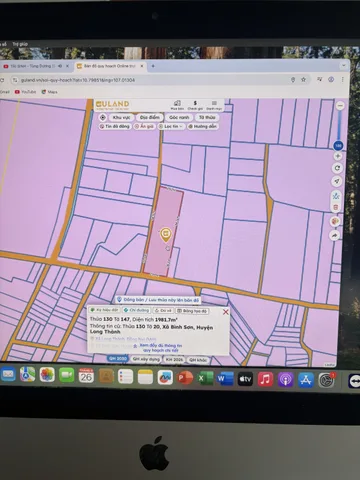
Task: Open the map layers palette icon
Action: click(335, 221)
